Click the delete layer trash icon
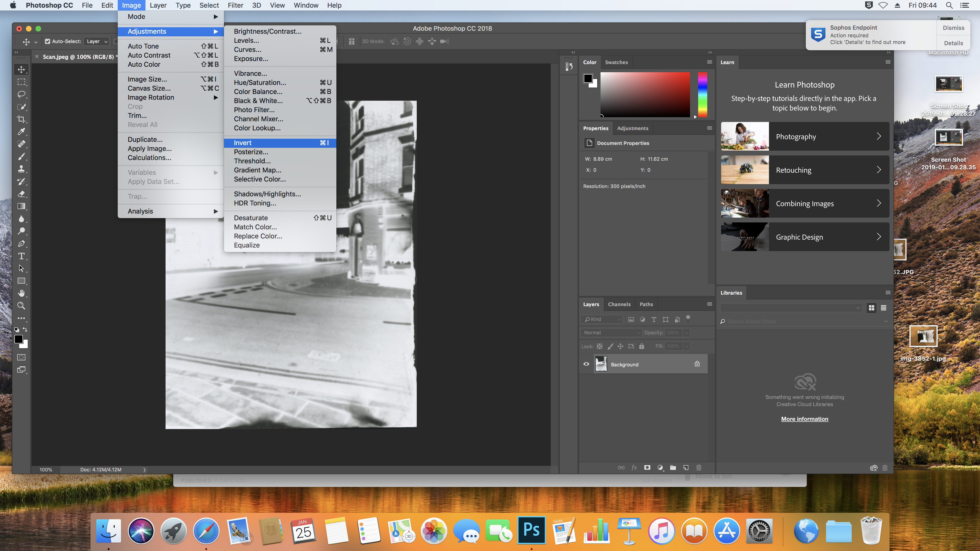The height and width of the screenshot is (551, 980). (x=698, y=467)
